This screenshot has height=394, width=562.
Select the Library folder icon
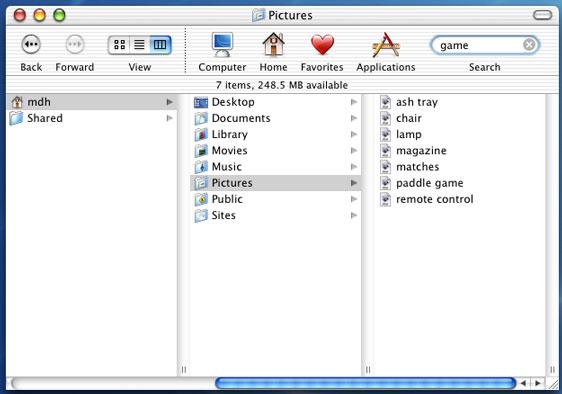point(201,134)
